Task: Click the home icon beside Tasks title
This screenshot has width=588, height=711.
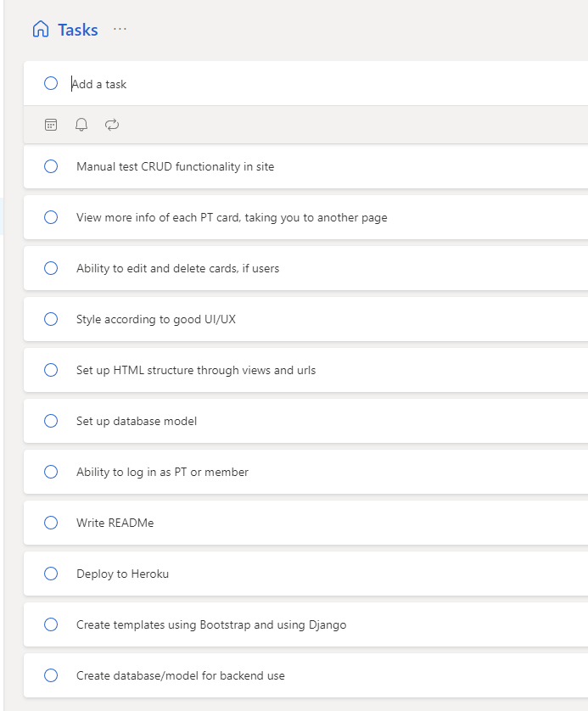Action: coord(39,28)
